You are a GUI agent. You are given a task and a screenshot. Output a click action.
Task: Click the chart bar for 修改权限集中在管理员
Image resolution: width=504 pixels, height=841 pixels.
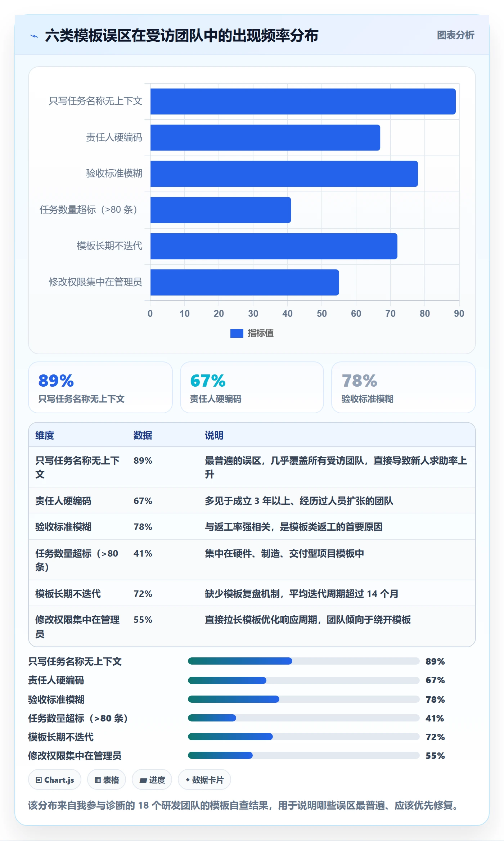[244, 282]
